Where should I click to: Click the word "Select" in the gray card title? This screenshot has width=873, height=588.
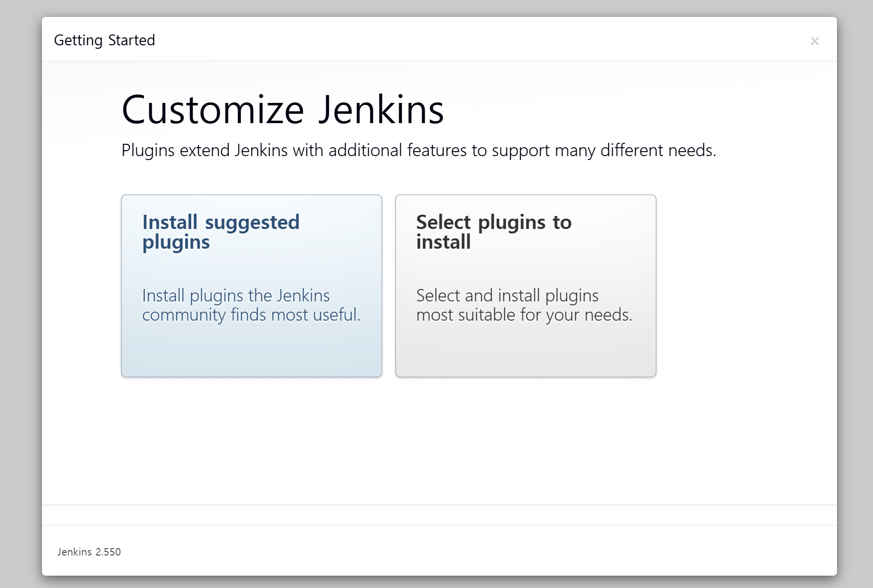[x=443, y=223]
